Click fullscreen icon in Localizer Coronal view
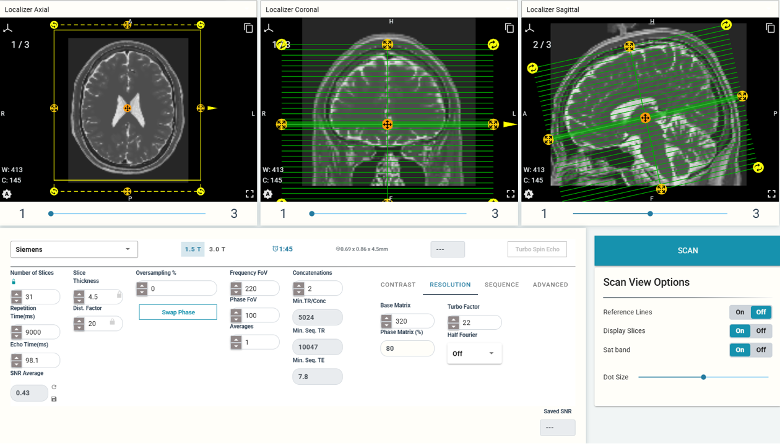The width and height of the screenshot is (780, 445). (510, 194)
